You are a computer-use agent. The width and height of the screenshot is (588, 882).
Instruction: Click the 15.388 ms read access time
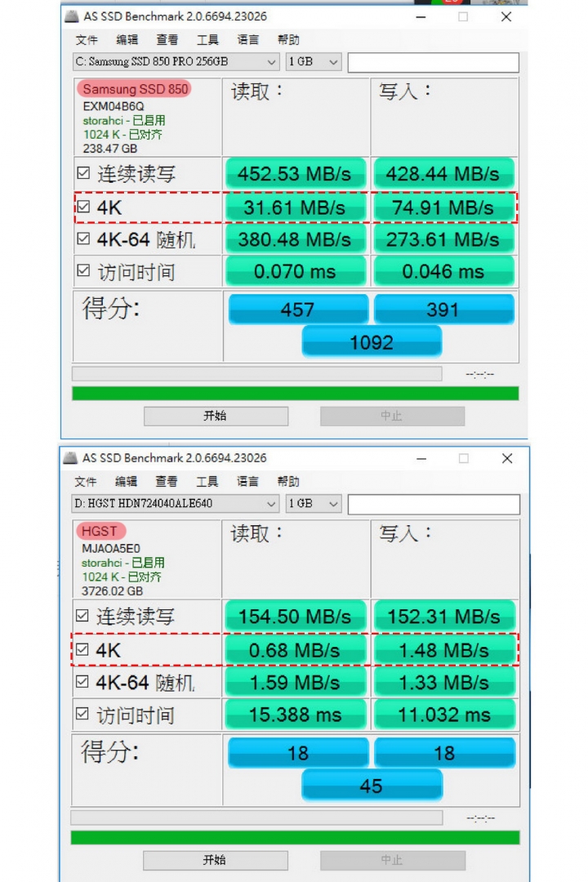coord(295,715)
